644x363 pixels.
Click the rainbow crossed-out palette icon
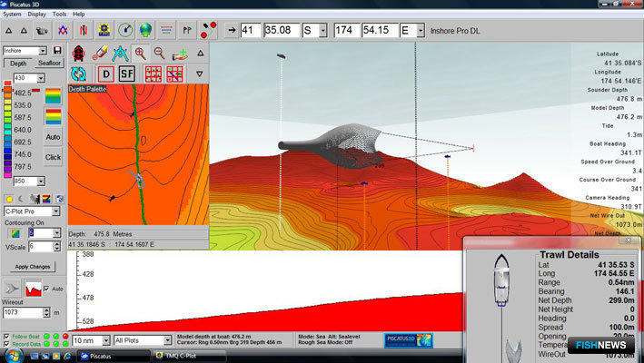46,200
